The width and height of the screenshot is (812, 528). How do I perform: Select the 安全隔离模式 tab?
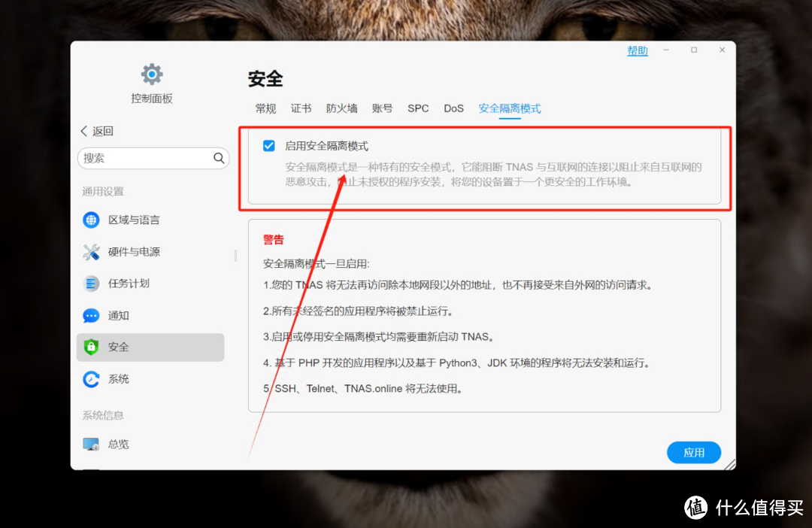tap(510, 108)
